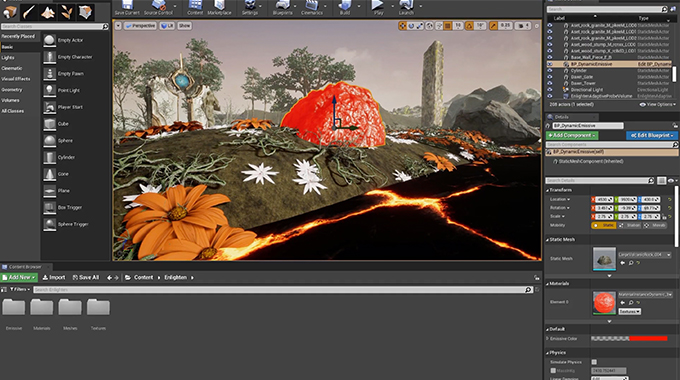This screenshot has width=680, height=380.
Task: Toggle grid snapping in viewport toolbar
Action: point(448,26)
